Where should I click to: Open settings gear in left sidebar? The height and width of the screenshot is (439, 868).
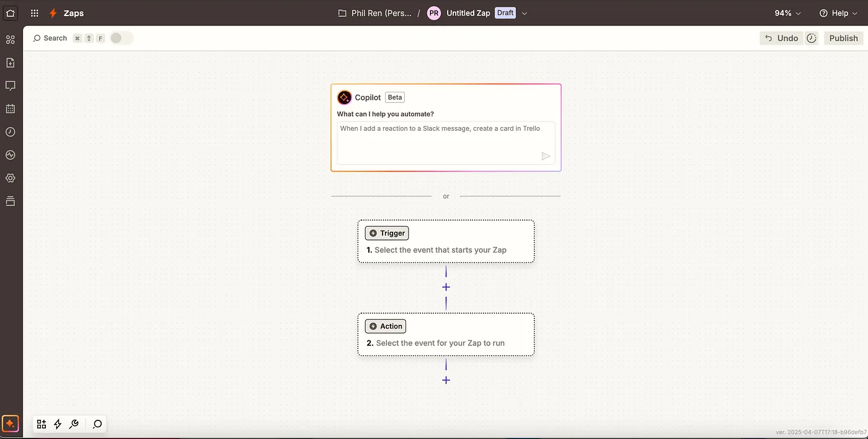pyautogui.click(x=10, y=178)
